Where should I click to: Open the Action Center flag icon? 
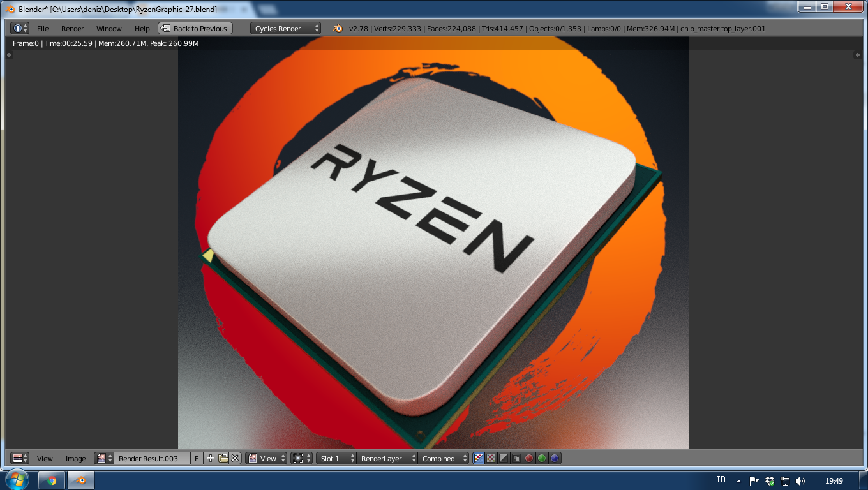tap(754, 481)
